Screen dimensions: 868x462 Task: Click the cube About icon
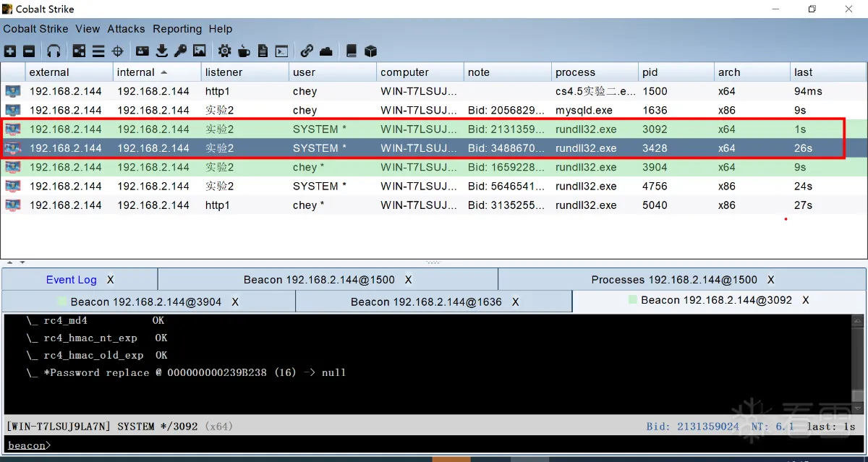tap(370, 51)
